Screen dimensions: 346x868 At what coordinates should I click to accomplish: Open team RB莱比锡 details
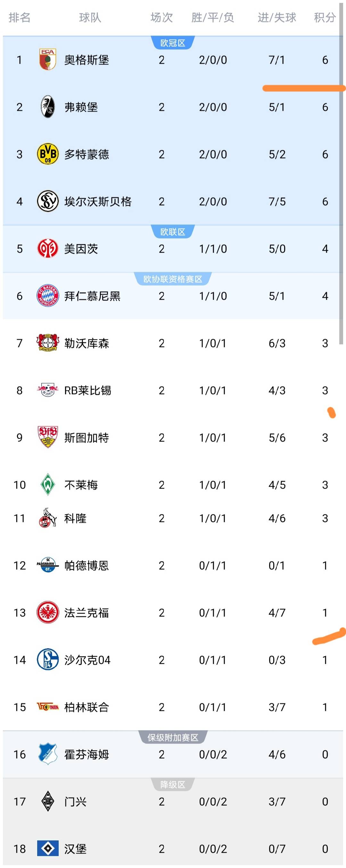coord(88,390)
